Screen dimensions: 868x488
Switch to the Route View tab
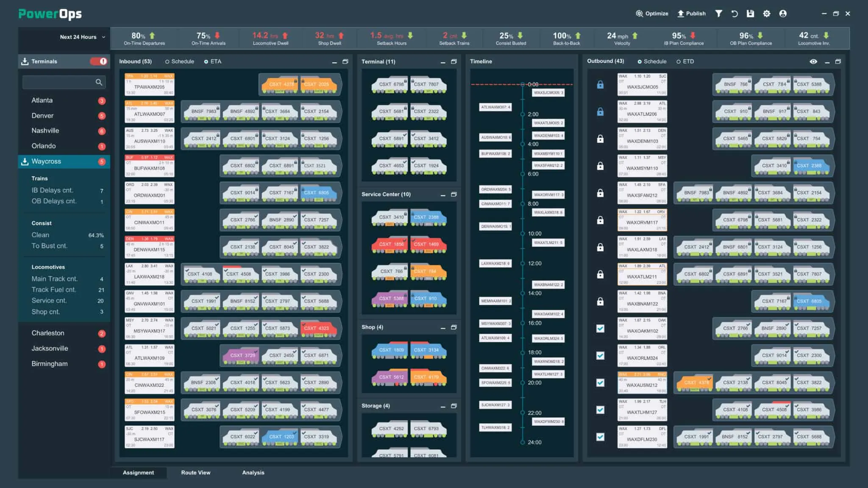tap(195, 472)
